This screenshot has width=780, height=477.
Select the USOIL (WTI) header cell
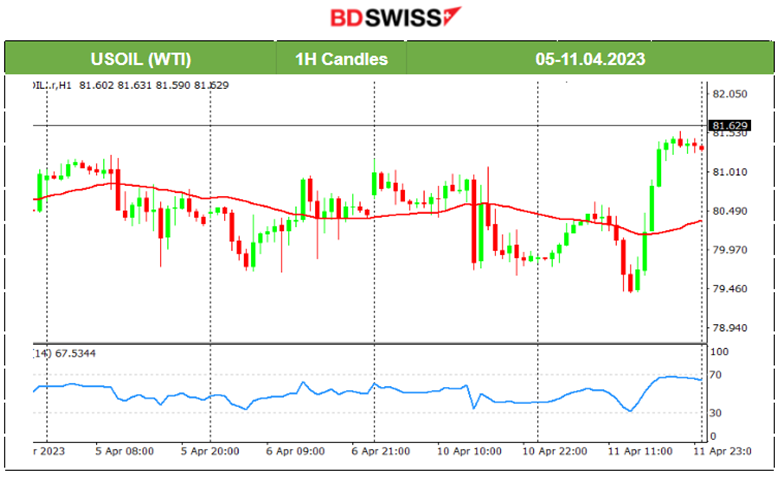point(141,59)
